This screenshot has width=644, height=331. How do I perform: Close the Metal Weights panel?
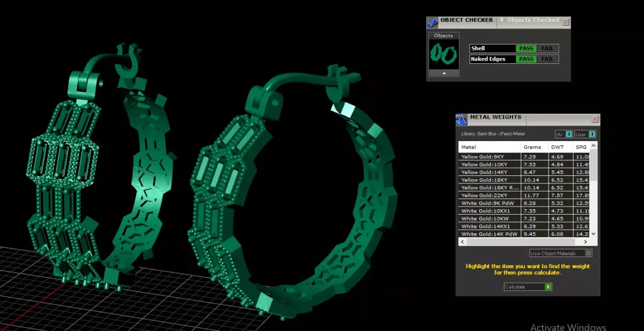595,119
